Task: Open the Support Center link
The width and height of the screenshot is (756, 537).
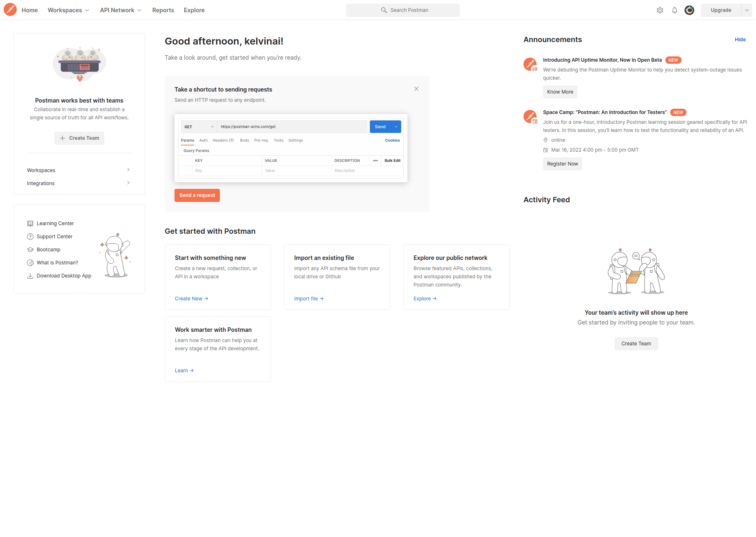Action: point(54,237)
